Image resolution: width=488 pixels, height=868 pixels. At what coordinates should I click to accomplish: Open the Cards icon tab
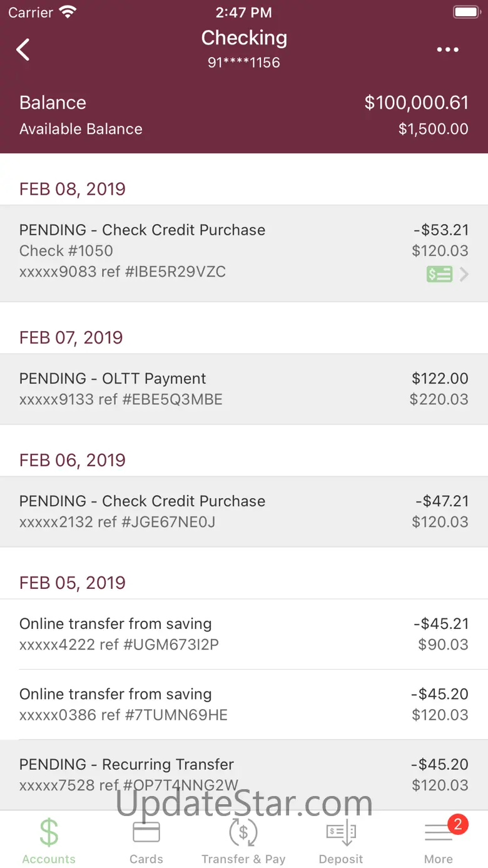coord(146,833)
